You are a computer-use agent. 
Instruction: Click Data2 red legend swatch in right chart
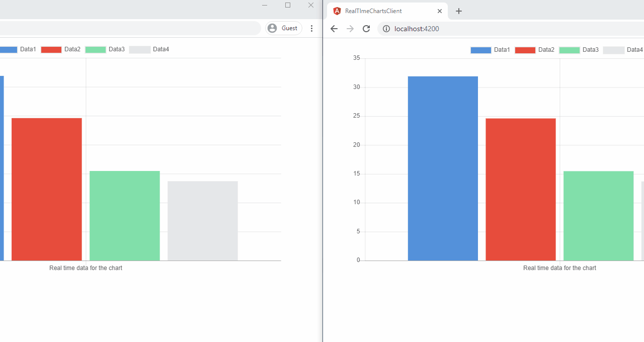(525, 50)
